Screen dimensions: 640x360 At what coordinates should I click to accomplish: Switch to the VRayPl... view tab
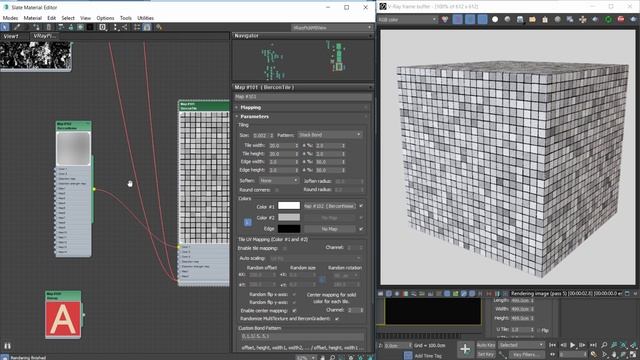tap(44, 36)
